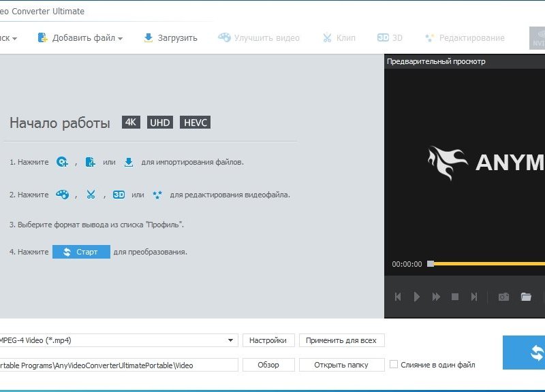
Task: Open the Клип scissors tool
Action: [x=339, y=38]
